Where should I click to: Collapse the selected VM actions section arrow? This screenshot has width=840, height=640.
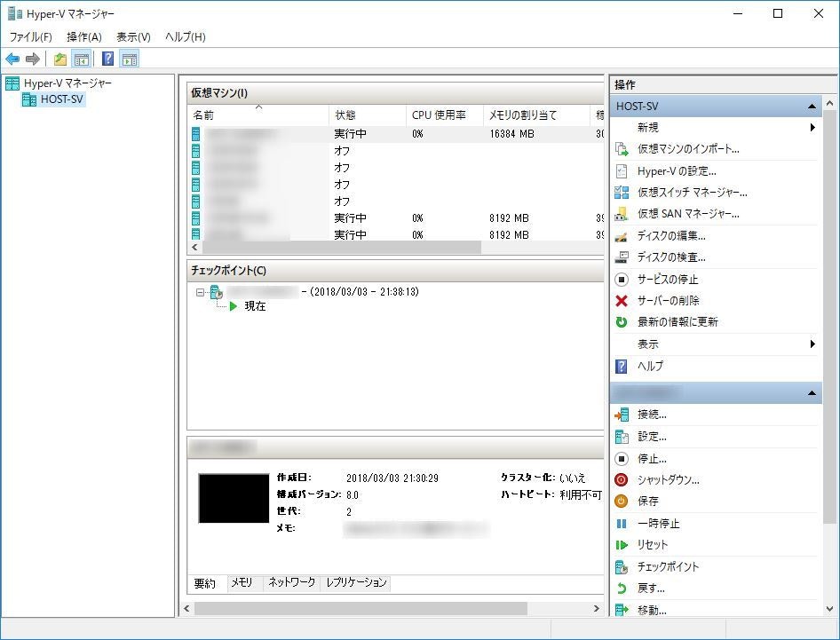pos(812,393)
